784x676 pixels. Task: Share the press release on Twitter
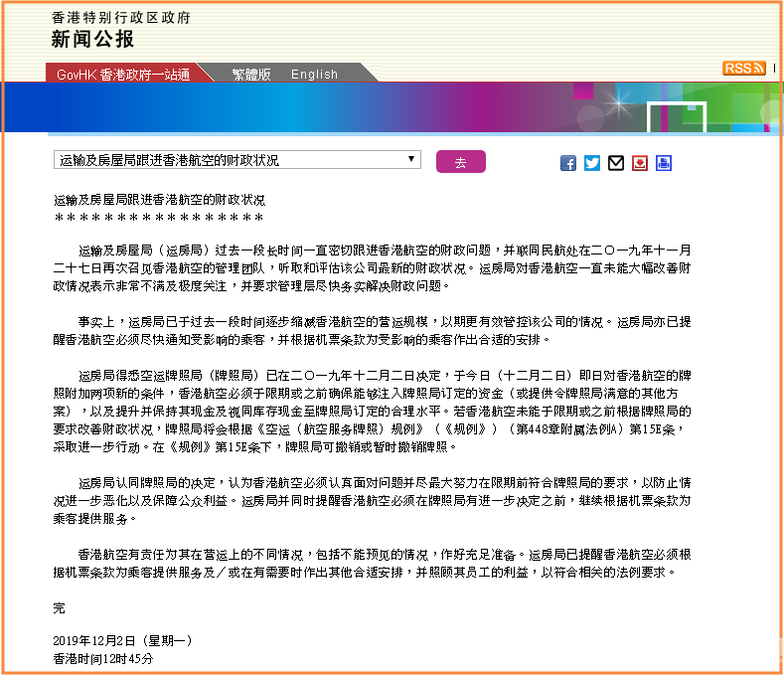pos(592,163)
